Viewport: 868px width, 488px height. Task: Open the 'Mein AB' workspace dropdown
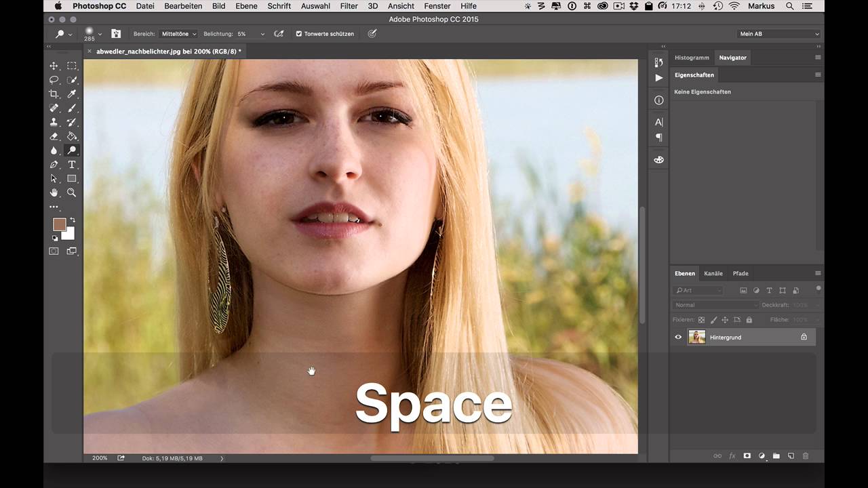tap(778, 34)
